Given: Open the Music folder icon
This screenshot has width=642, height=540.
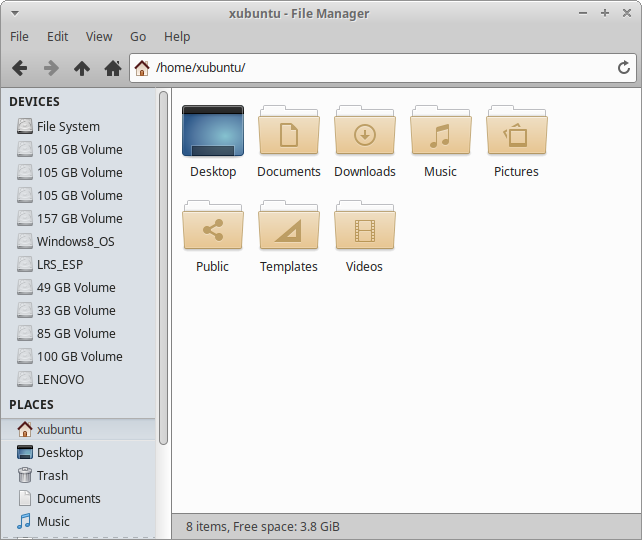Looking at the screenshot, I should [x=440, y=131].
